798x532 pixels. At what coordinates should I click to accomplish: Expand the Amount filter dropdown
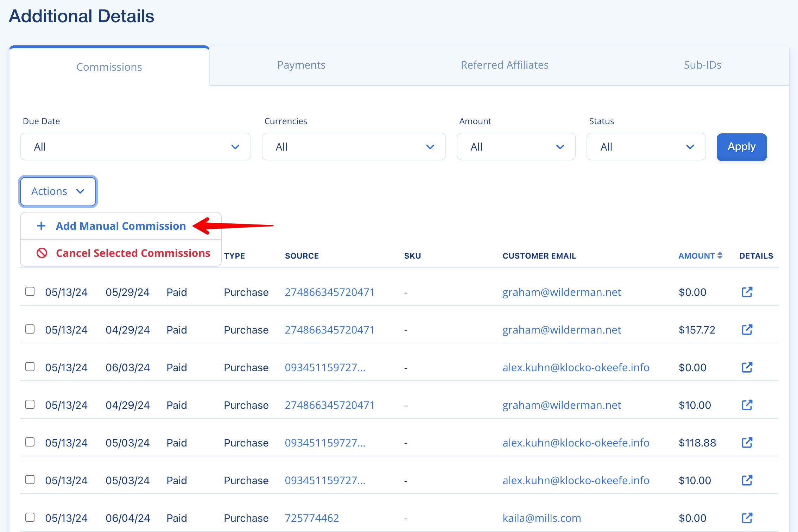(x=516, y=147)
